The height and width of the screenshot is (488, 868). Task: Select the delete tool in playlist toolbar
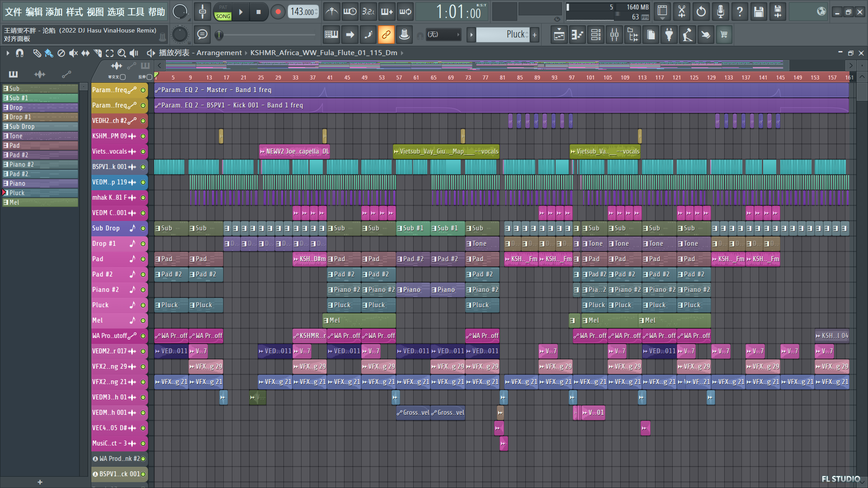[x=61, y=53]
